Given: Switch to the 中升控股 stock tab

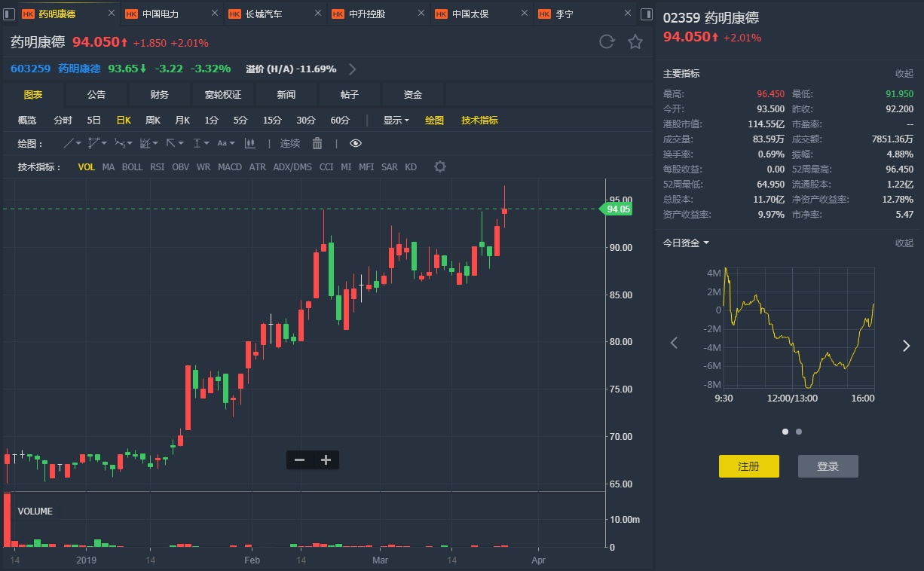Looking at the screenshot, I should 379,14.
